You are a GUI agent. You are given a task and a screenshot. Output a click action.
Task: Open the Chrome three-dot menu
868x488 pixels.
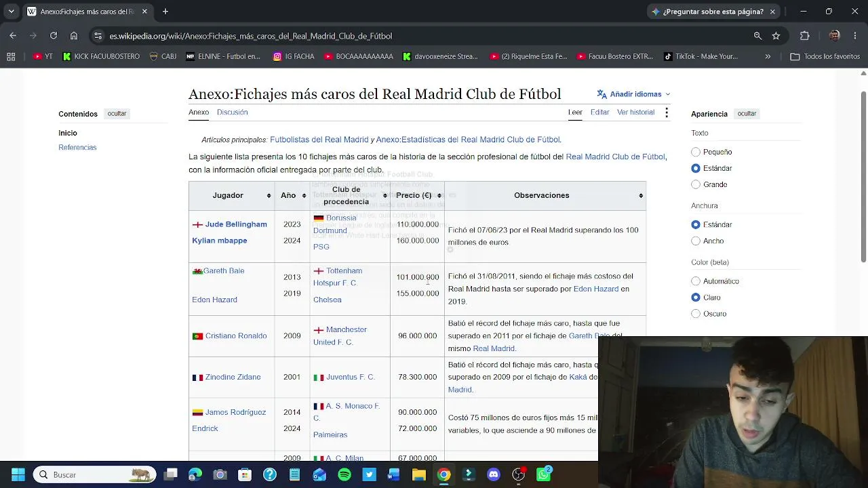(x=854, y=36)
